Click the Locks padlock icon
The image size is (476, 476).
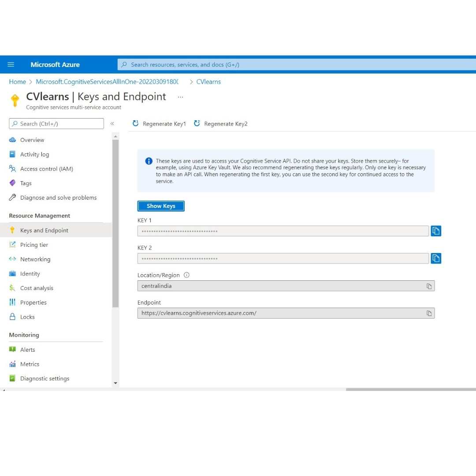[x=12, y=316]
